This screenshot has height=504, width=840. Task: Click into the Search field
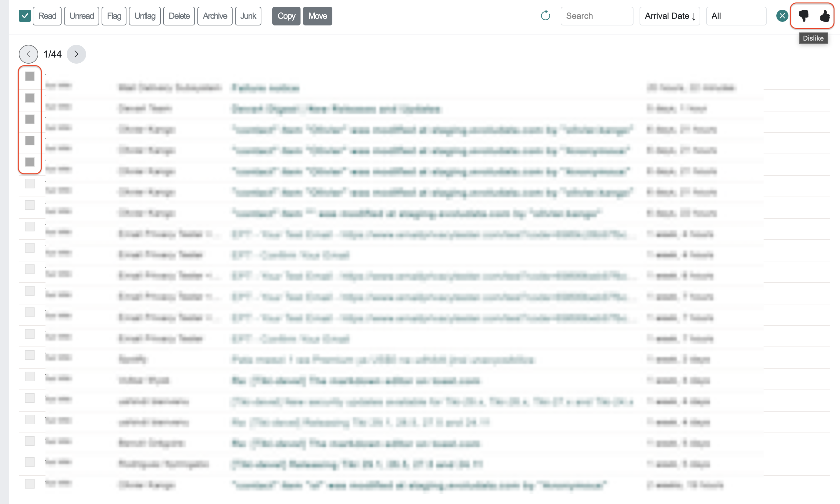pyautogui.click(x=596, y=16)
